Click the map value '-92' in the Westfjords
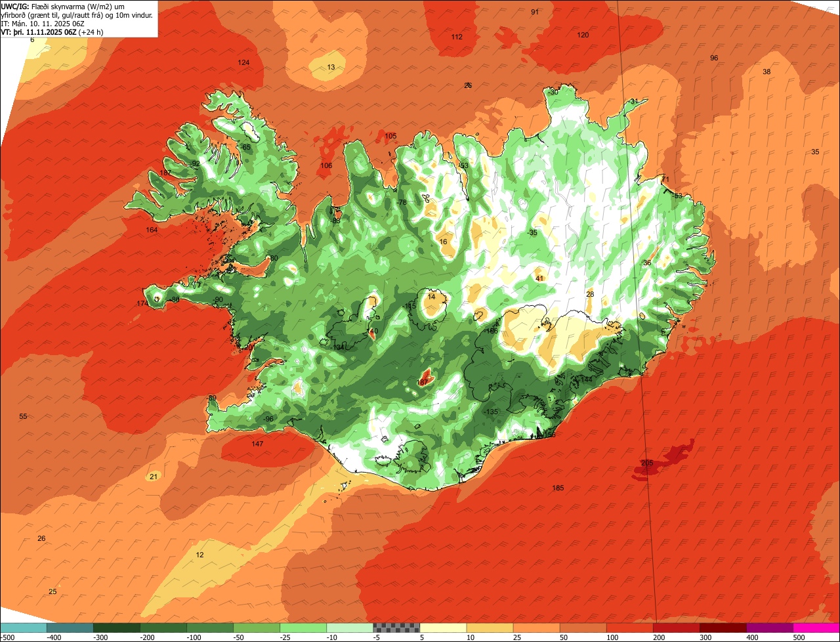 coord(195,163)
